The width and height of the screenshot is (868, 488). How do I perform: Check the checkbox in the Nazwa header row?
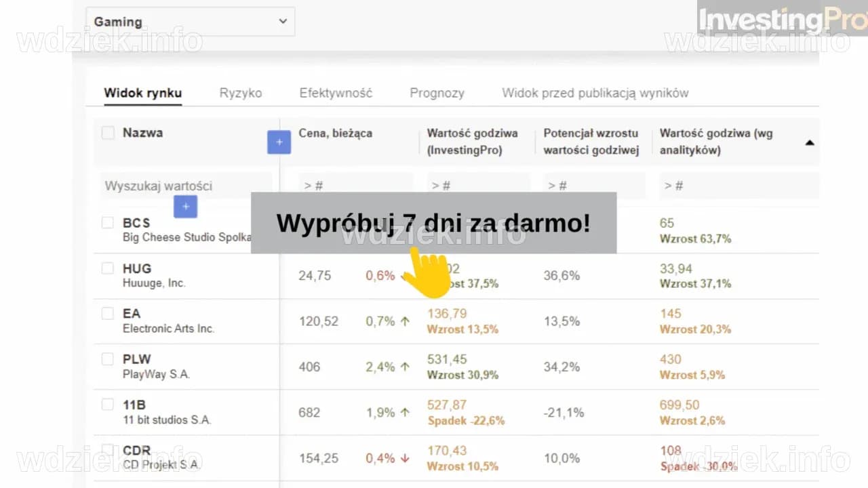pos(108,133)
